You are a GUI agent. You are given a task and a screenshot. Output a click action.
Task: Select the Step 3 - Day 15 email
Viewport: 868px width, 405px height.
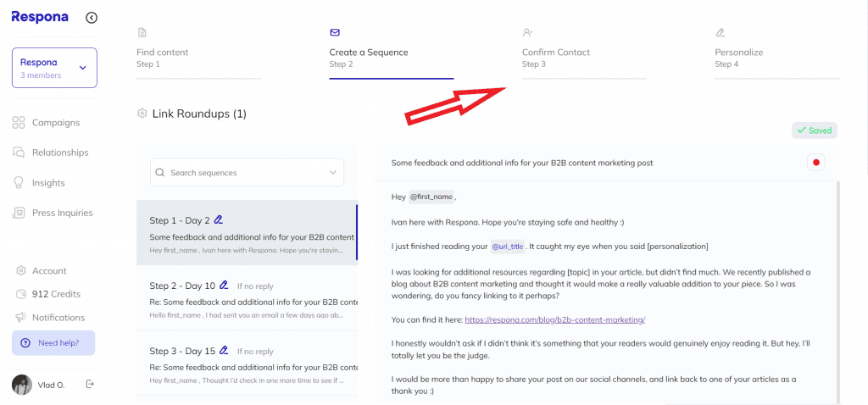(247, 363)
